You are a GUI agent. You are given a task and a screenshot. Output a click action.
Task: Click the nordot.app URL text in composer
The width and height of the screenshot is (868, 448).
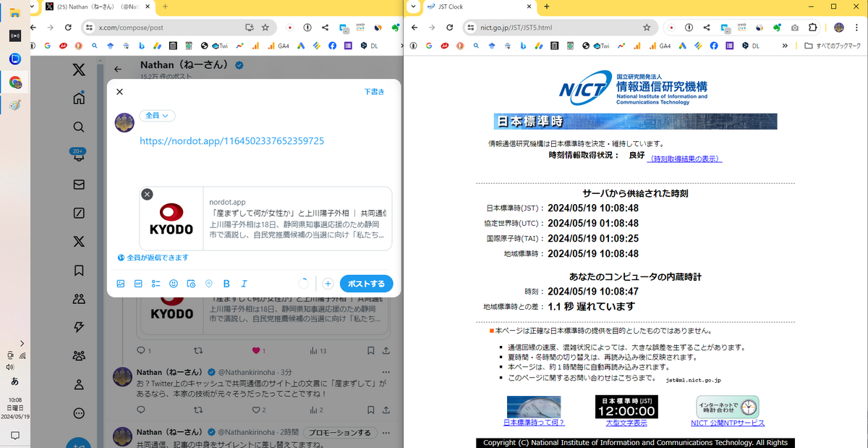pos(231,140)
